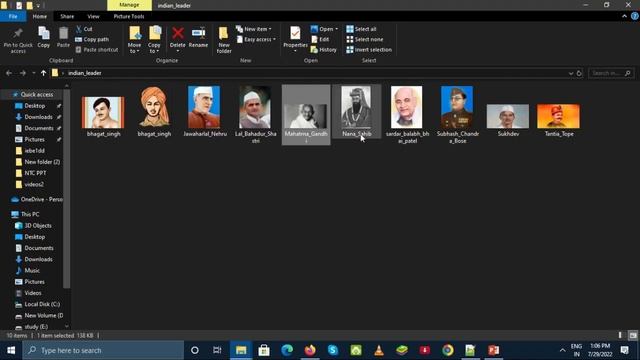Go forward with the Forward arrow
The height and width of the screenshot is (360, 640).
point(23,73)
